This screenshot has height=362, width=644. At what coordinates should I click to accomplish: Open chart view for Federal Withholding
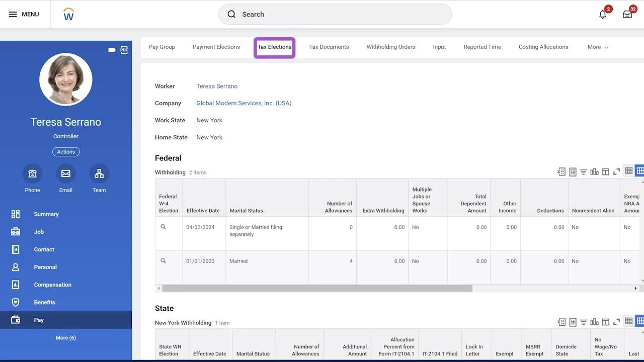[x=595, y=171]
